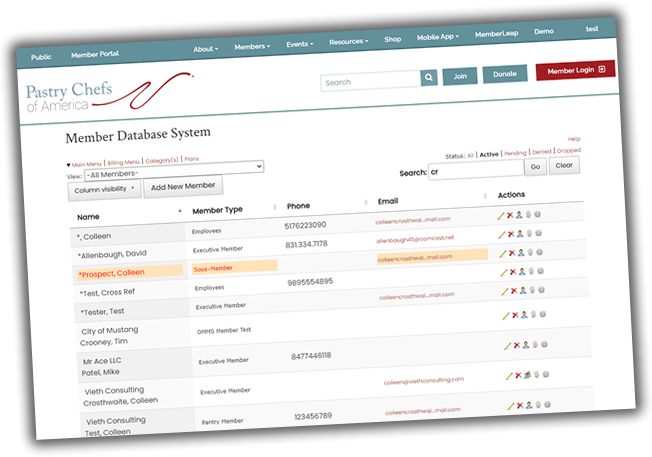This screenshot has height=457, width=652.
Task: Edit Test, Cross Ref using pencil icon
Action: (504, 273)
